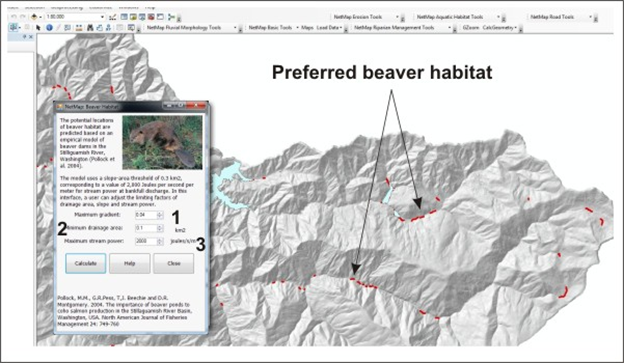
Task: Activate the blue Identify info tool
Action: click(49, 27)
